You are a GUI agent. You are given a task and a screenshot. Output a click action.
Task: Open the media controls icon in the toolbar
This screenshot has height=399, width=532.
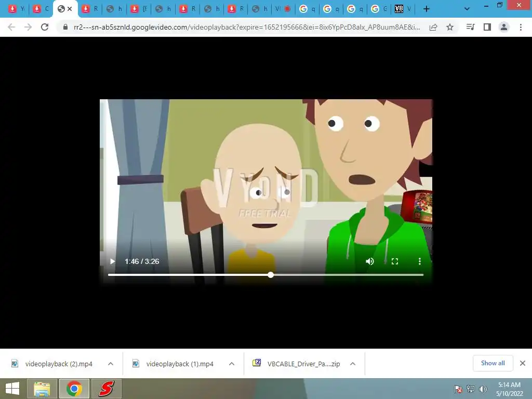[470, 27]
